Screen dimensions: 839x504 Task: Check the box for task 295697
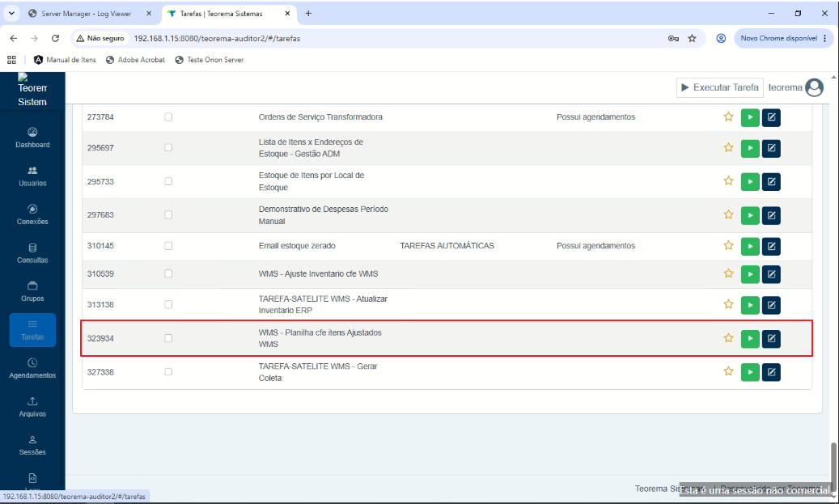click(168, 148)
